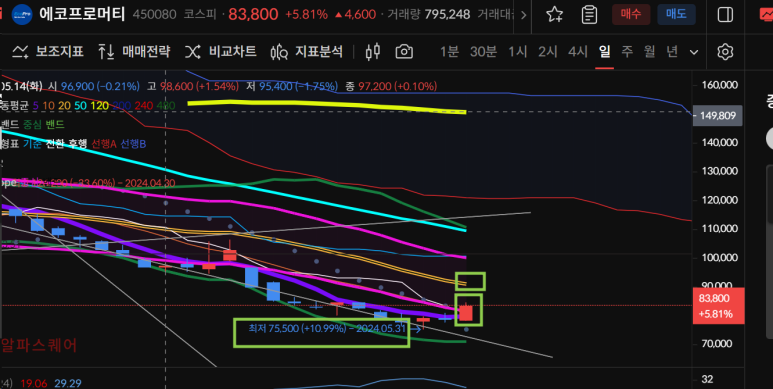The width and height of the screenshot is (773, 389).
Task: Select the 월 monthly timeframe
Action: pyautogui.click(x=649, y=51)
